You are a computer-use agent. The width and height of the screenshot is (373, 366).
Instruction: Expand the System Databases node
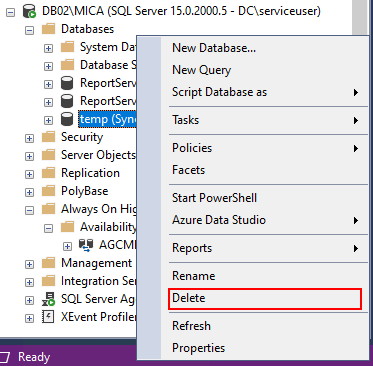48,49
